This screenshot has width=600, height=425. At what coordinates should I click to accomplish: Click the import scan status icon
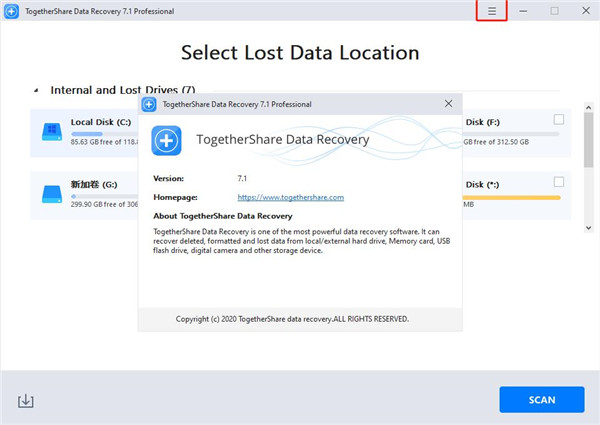26,400
